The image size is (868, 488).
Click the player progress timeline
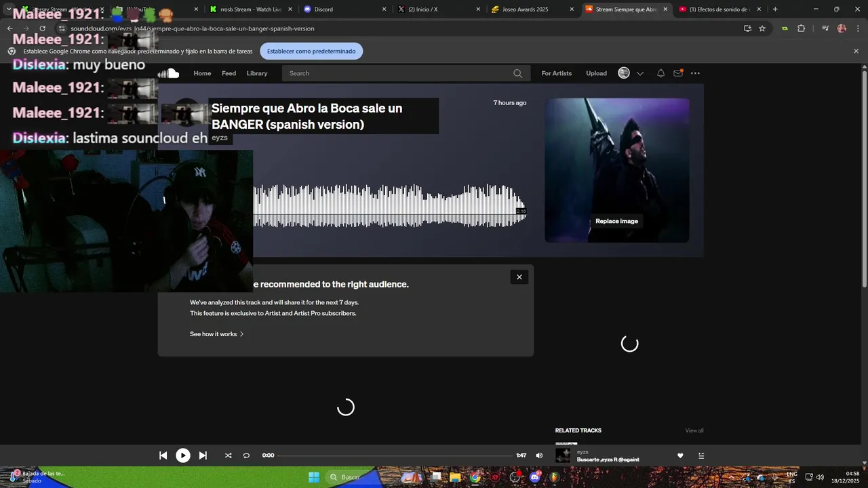pos(395,455)
